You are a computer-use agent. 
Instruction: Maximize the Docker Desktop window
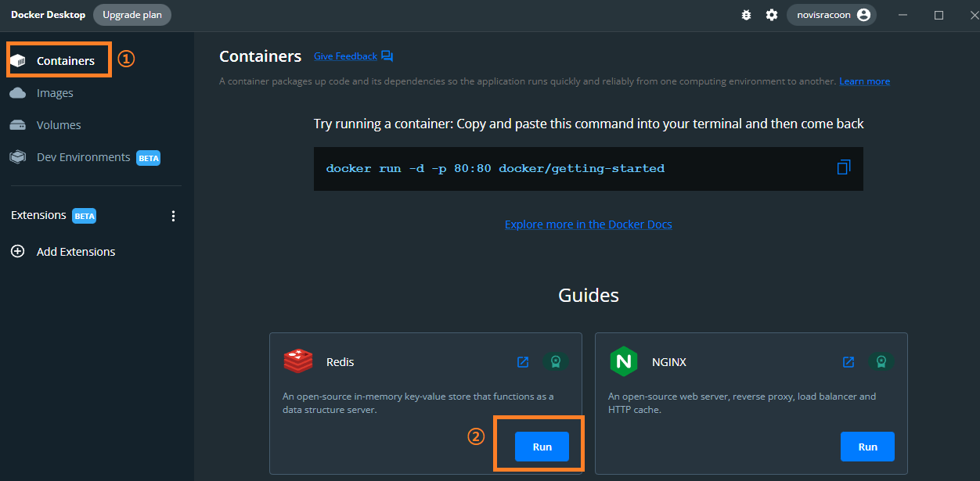pyautogui.click(x=939, y=15)
